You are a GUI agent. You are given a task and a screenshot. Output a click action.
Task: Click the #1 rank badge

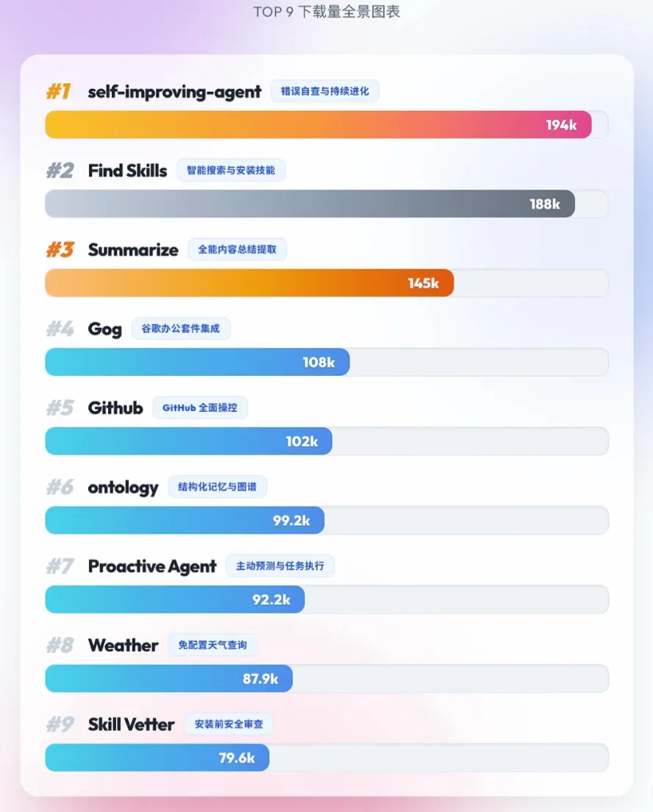[59, 92]
